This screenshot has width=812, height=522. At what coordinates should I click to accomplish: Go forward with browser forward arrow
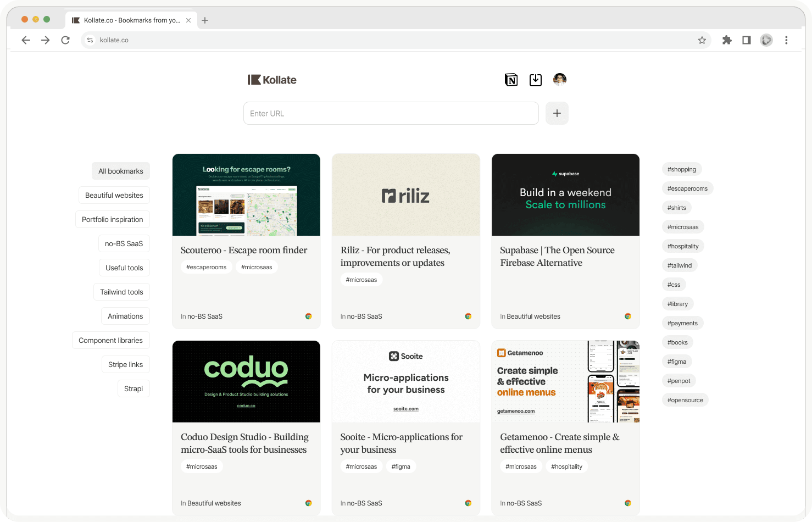point(46,40)
